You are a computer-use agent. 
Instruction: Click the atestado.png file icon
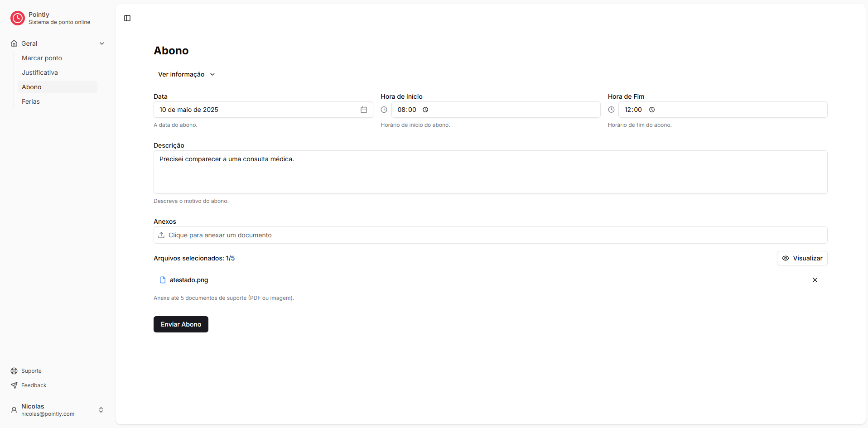click(163, 280)
